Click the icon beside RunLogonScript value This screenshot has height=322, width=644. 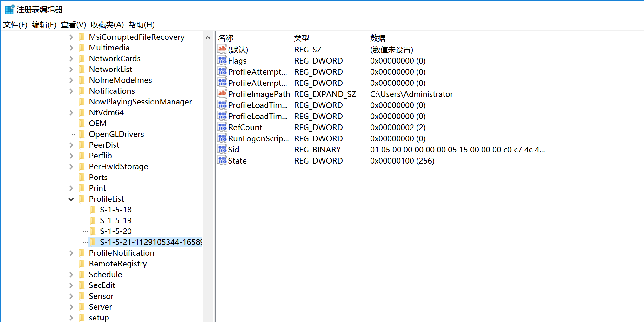tap(222, 138)
